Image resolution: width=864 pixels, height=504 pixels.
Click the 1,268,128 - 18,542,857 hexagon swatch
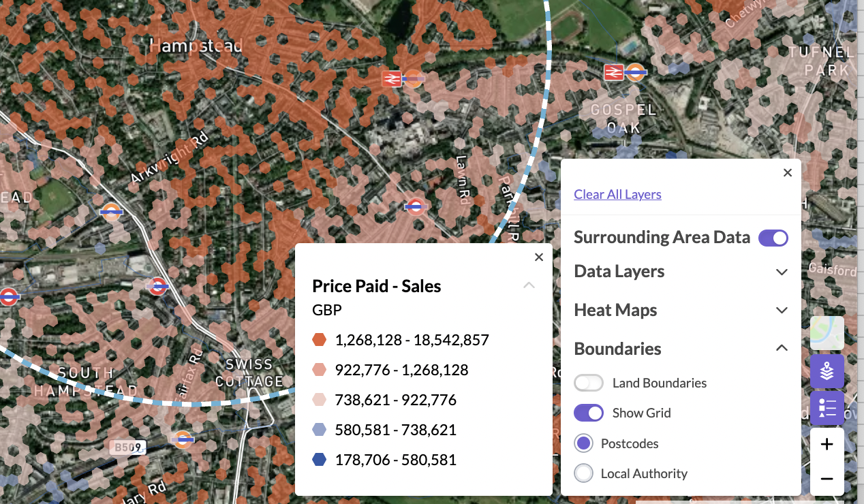point(320,340)
